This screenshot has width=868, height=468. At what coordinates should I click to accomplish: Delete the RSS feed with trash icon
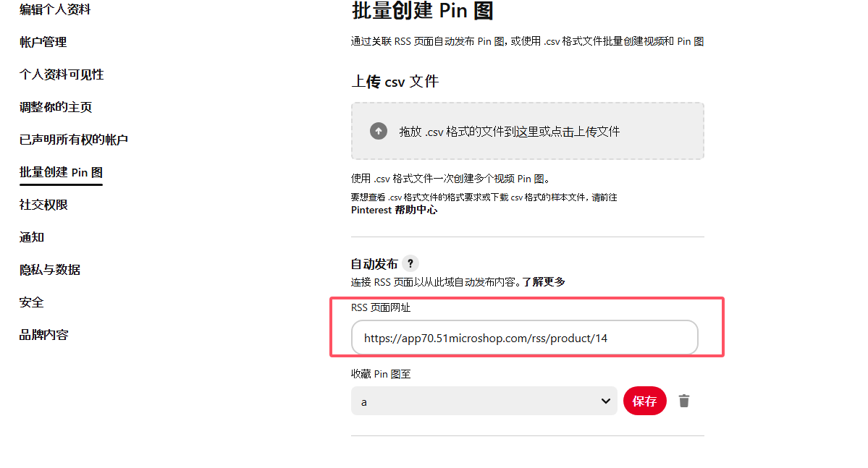(684, 401)
